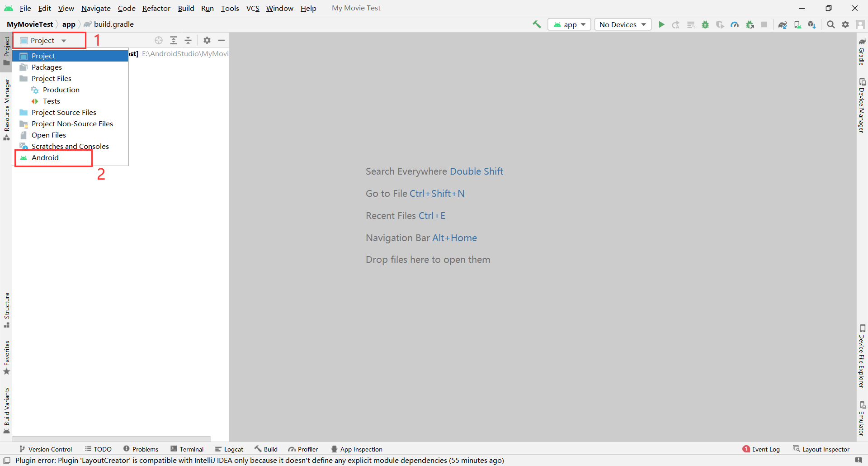Screen dimensions: 868x466
Task: Click the Search Everywhere magnifier icon
Action: tap(830, 24)
